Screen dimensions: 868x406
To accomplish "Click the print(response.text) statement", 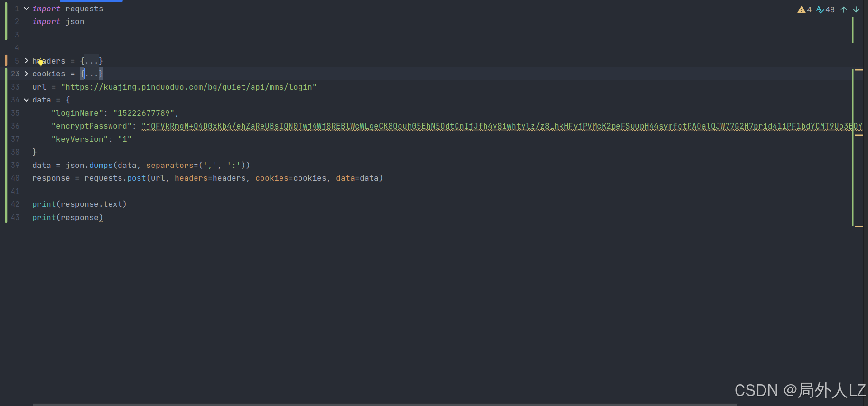I will click(x=80, y=204).
